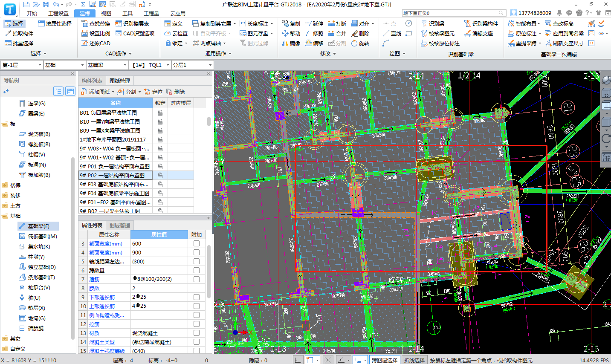Click the 直线 (line) drawing tool

coord(392,33)
